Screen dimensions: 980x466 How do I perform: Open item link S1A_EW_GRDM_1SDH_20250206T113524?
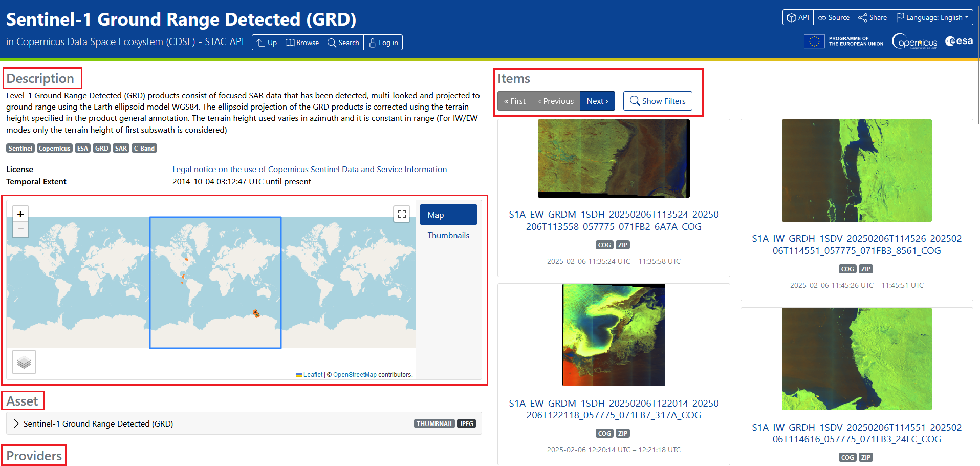click(614, 220)
